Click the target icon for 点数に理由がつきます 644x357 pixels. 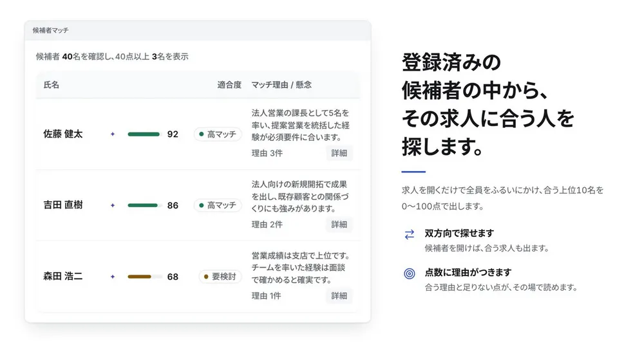coord(410,273)
